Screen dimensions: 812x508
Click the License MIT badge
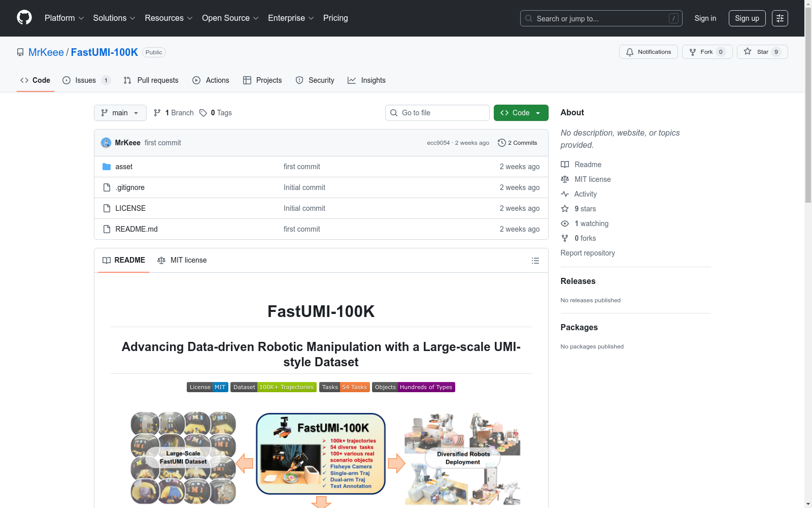coord(208,387)
